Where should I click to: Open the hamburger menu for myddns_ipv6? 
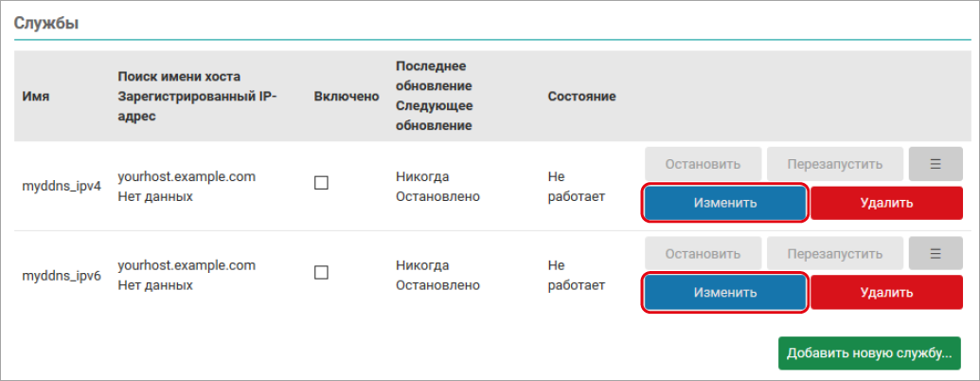(935, 254)
